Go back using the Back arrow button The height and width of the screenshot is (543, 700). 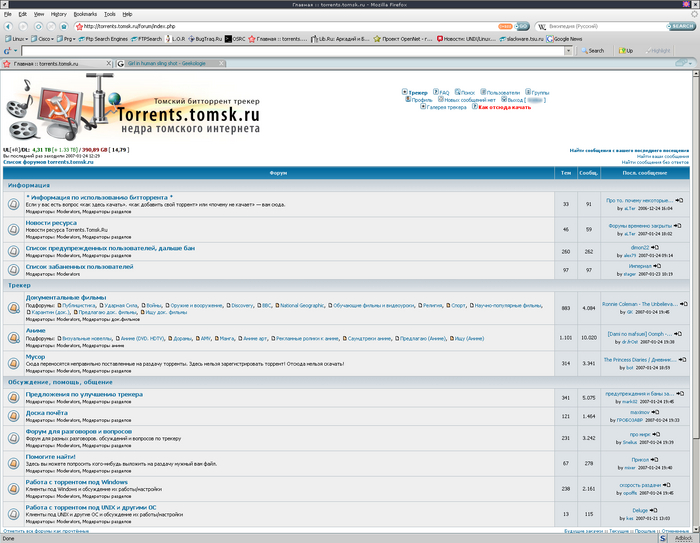[8, 26]
